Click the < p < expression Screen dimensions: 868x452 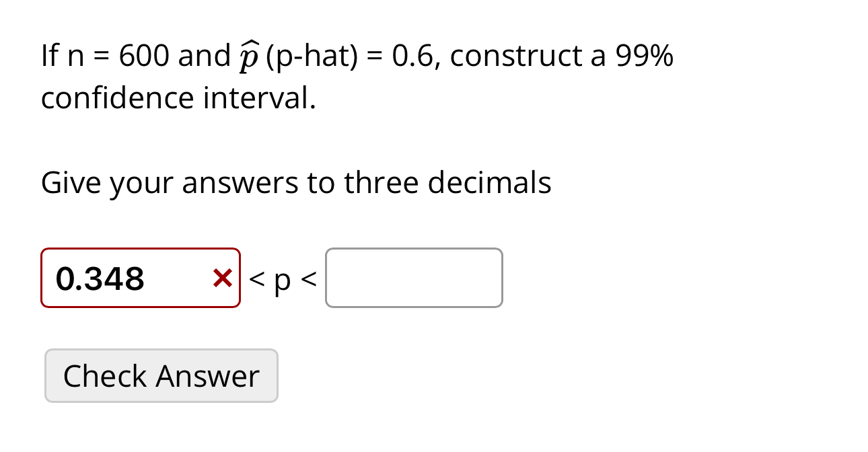click(x=281, y=278)
